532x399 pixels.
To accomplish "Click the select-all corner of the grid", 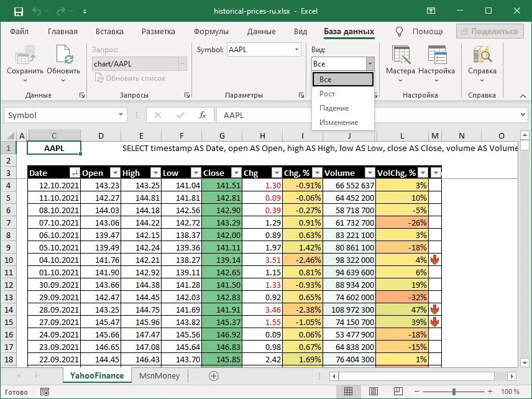I will click(10, 135).
